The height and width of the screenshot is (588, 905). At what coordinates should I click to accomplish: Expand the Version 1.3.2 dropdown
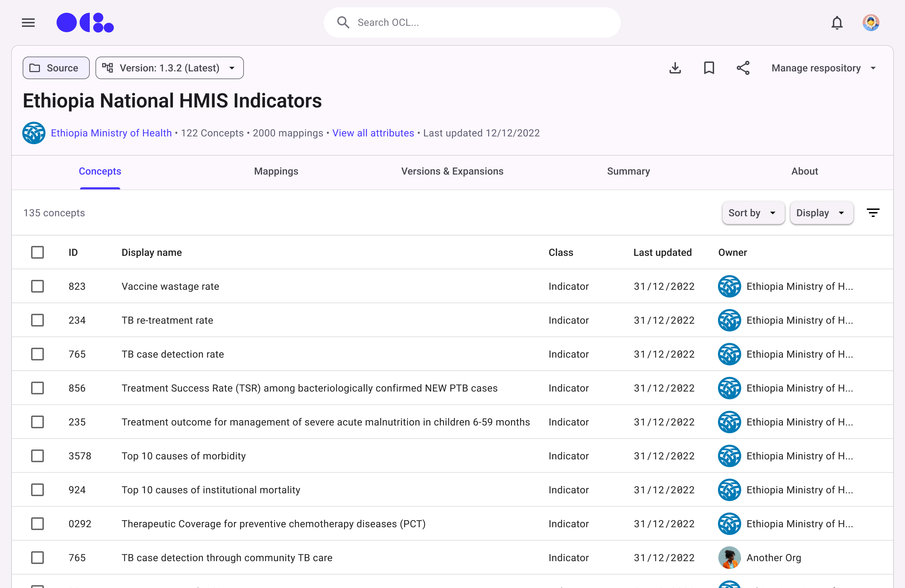[x=170, y=68]
